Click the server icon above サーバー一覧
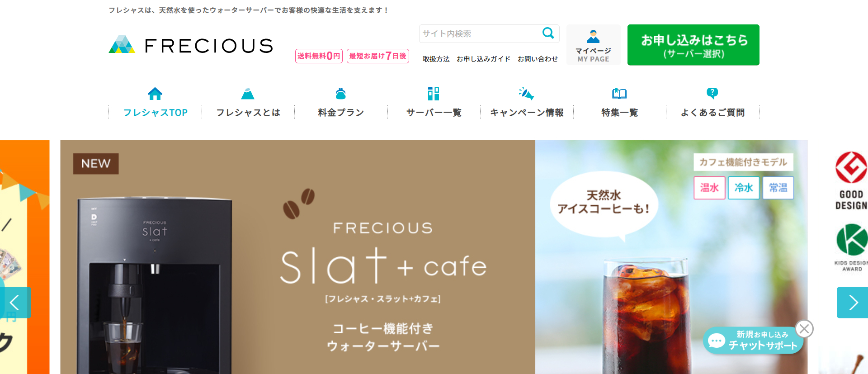Viewport: 868px width, 374px height. [x=434, y=94]
